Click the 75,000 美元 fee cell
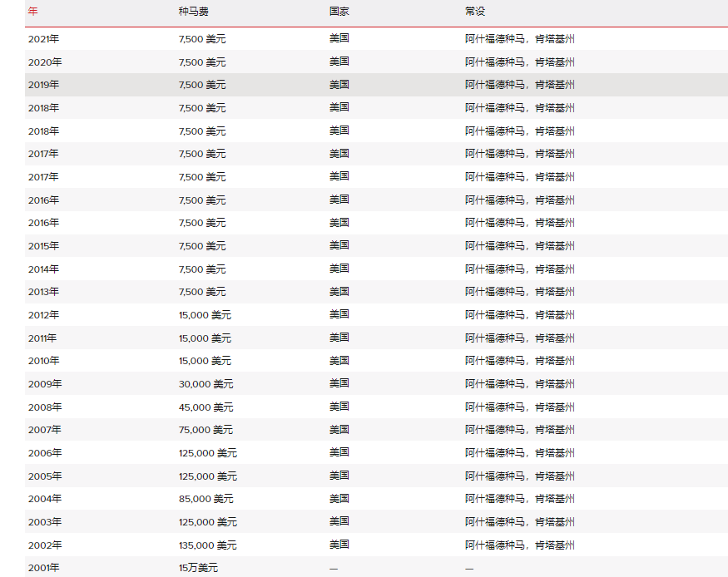The width and height of the screenshot is (728, 577). coord(206,430)
